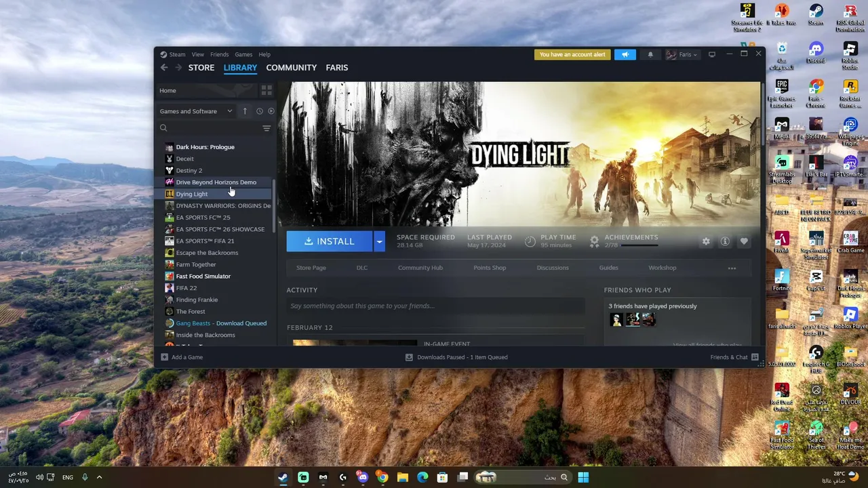This screenshot has height=488, width=868.
Task: Open the Friends menu
Action: [219, 54]
